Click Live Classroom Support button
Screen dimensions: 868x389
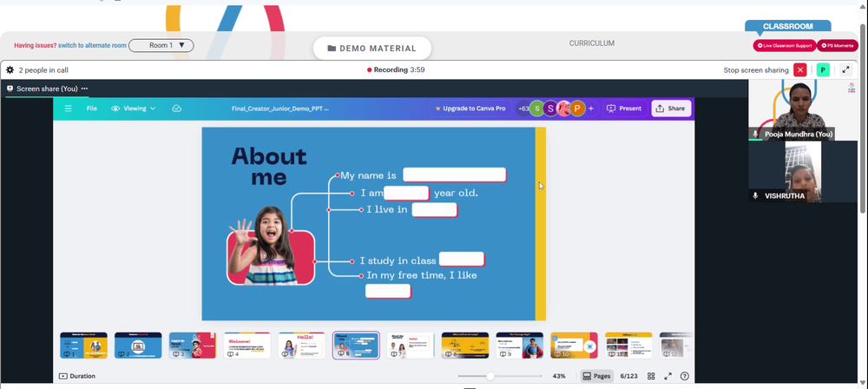784,45
